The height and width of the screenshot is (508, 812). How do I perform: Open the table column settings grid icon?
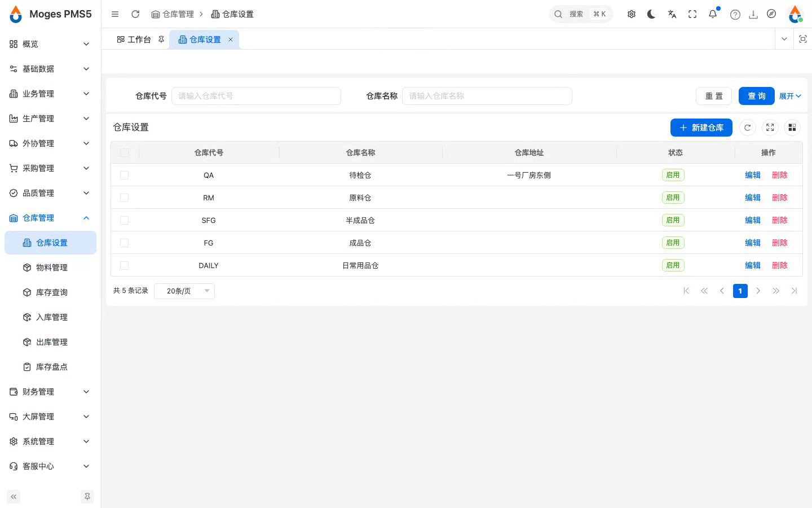[x=792, y=128]
